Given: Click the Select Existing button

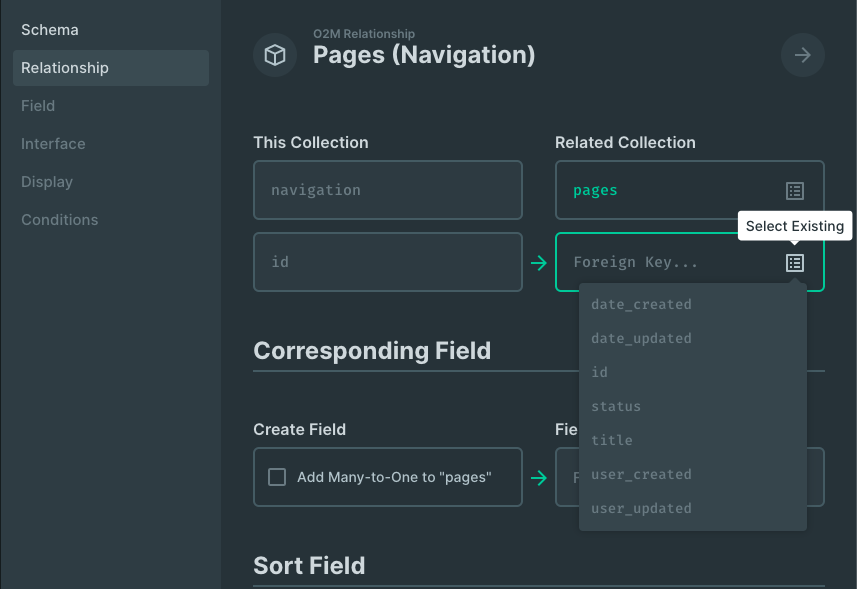Looking at the screenshot, I should coord(794,226).
